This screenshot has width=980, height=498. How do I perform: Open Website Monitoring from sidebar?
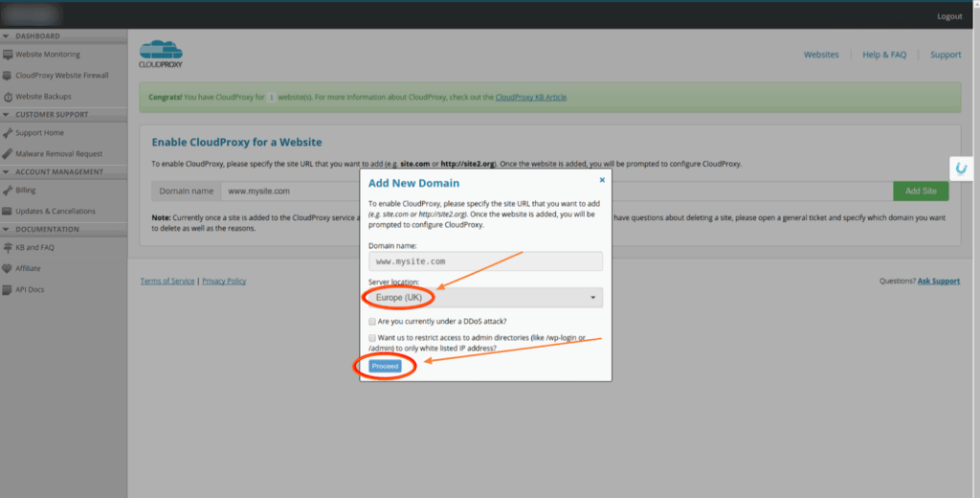click(x=48, y=55)
